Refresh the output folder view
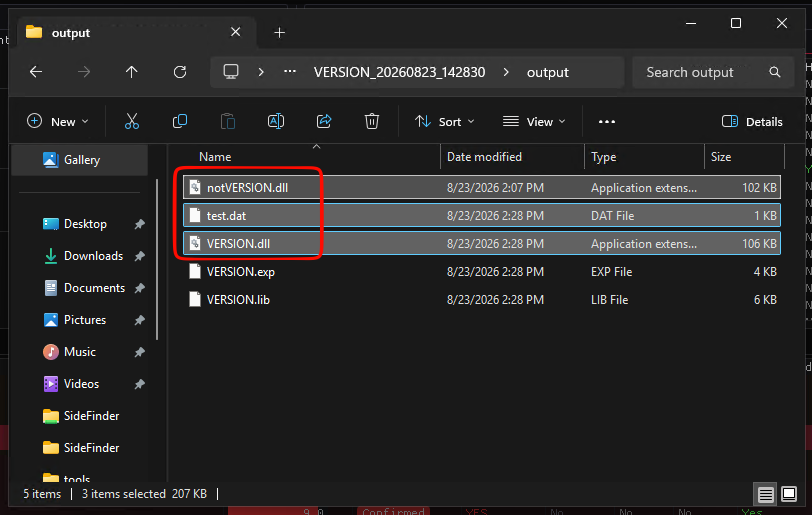Image resolution: width=812 pixels, height=515 pixels. 180,72
